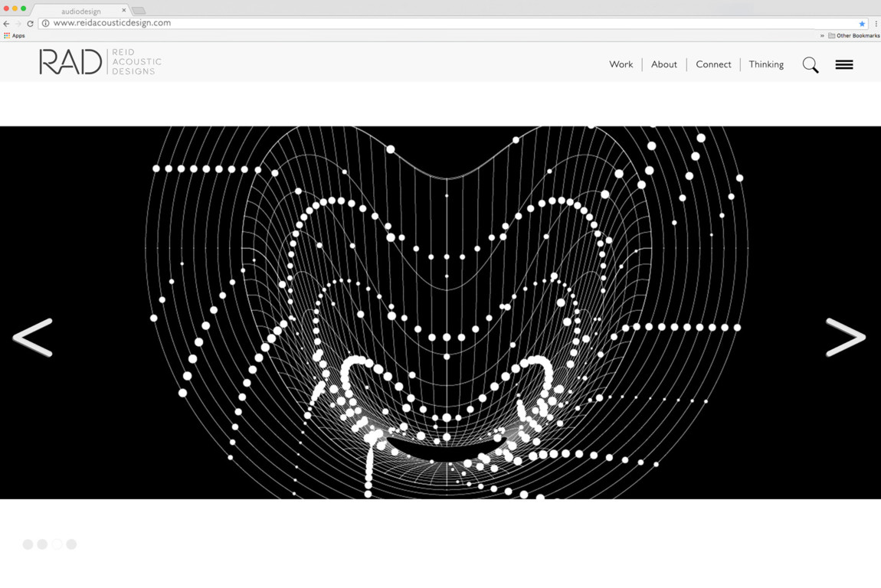Switch to the audiodesign browser tab
This screenshot has height=588, width=881.
click(80, 11)
